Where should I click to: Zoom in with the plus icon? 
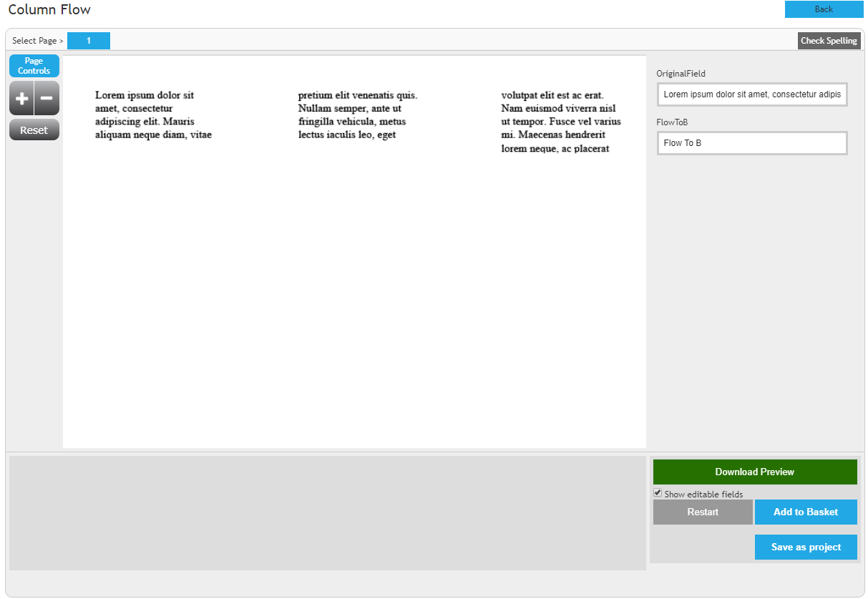click(21, 98)
